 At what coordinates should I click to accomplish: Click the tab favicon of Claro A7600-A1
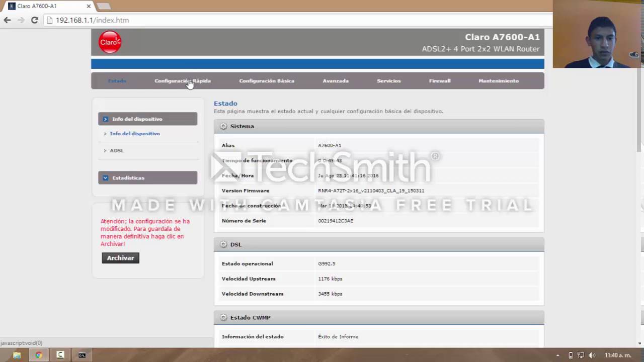pyautogui.click(x=12, y=6)
